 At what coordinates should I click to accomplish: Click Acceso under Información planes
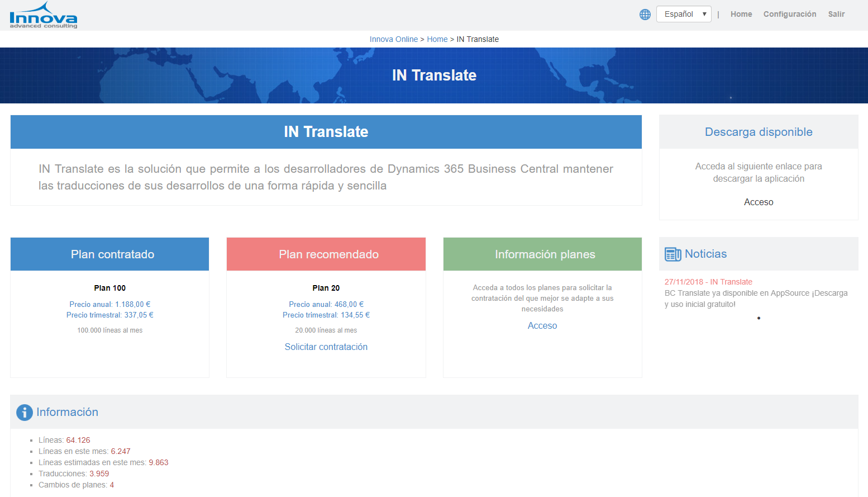pos(542,326)
